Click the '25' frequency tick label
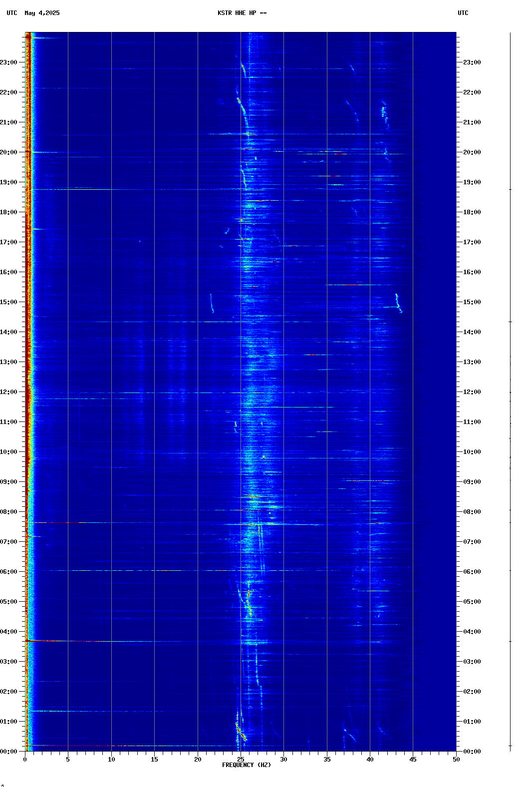The width and height of the screenshot is (532, 791). (x=241, y=760)
